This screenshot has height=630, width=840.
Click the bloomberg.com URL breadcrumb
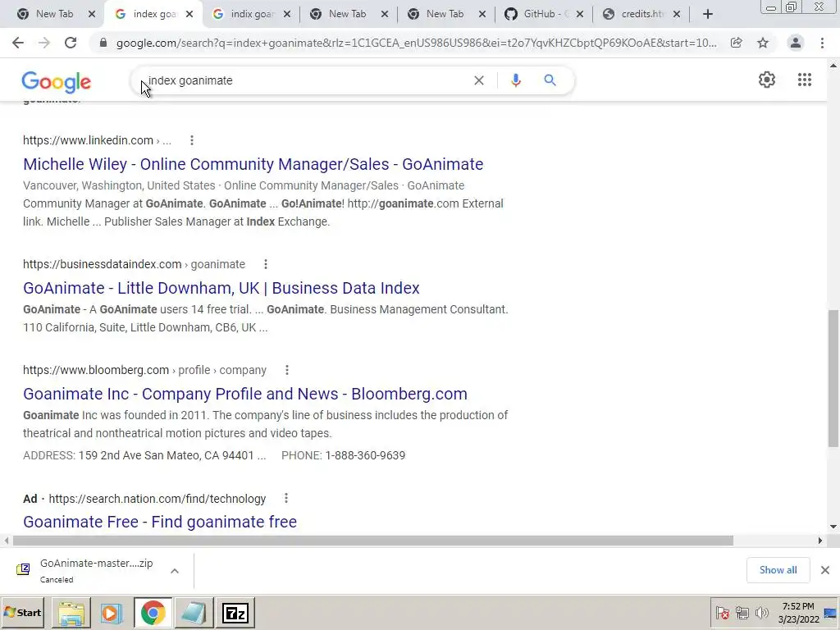click(x=144, y=370)
